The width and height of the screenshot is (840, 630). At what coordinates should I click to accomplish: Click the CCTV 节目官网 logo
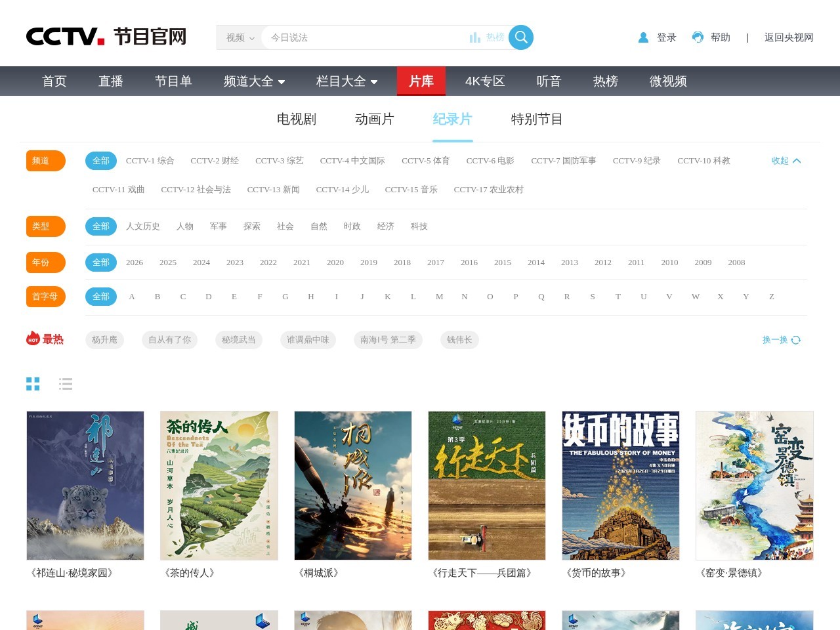(106, 37)
